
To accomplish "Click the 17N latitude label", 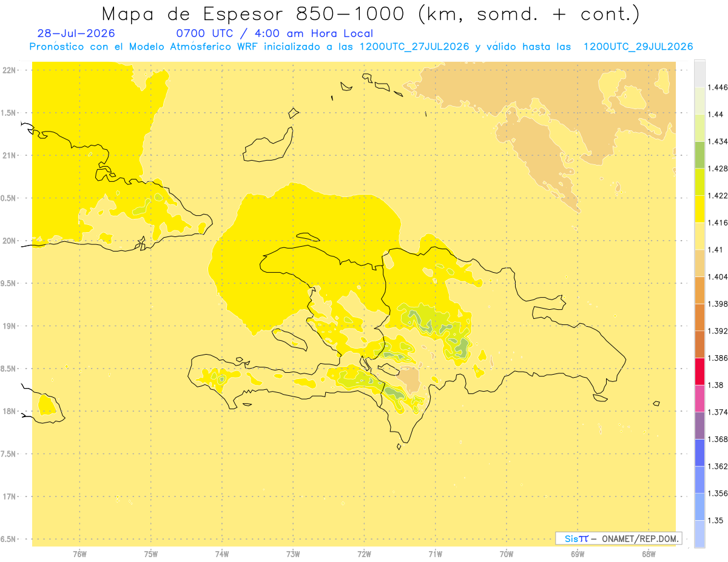I will [8, 497].
